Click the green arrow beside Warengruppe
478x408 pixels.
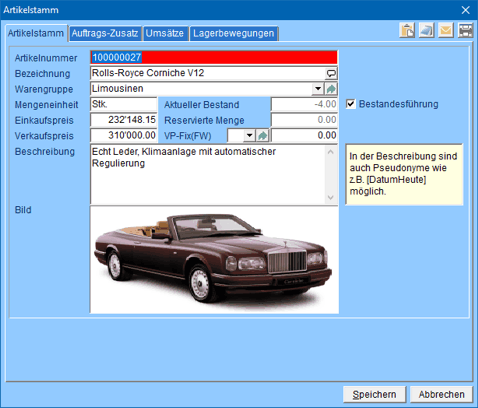pos(331,89)
